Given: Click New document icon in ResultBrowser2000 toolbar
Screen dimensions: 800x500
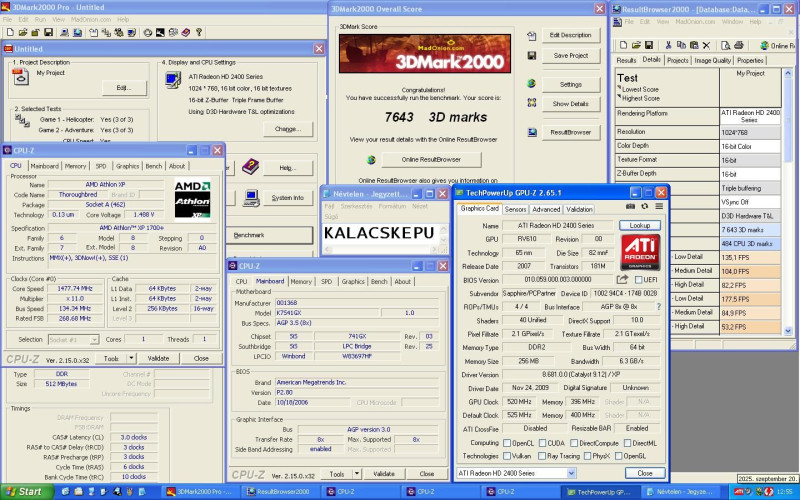Looking at the screenshot, I should (x=623, y=45).
